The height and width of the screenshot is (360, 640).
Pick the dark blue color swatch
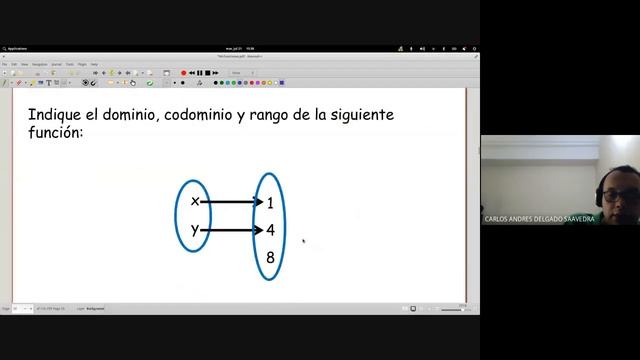coord(240,83)
